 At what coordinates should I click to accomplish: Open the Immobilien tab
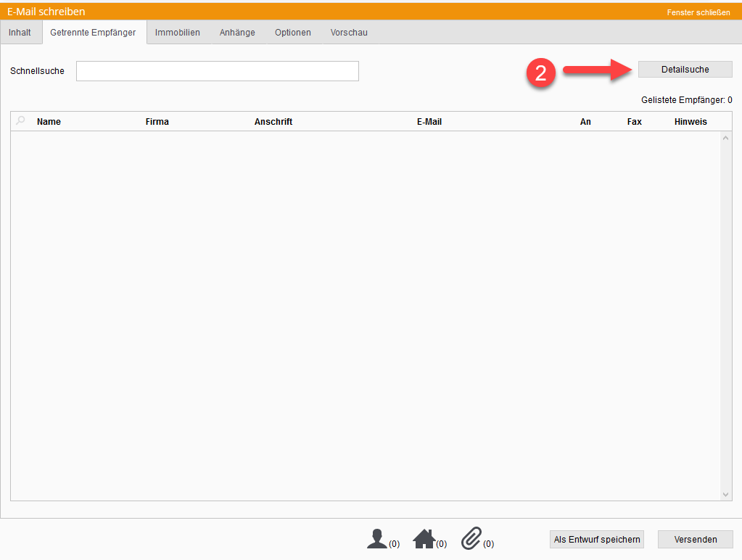pyautogui.click(x=178, y=33)
